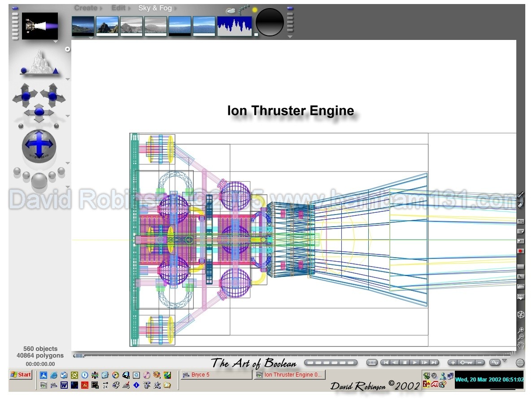
Task: Open the trackball options triangle
Action: [68, 163]
